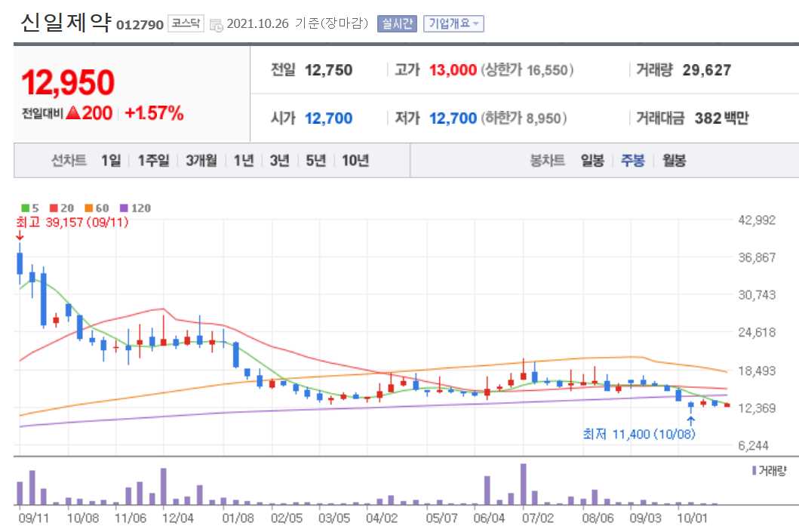Open the 선차트 line chart options

click(66, 160)
